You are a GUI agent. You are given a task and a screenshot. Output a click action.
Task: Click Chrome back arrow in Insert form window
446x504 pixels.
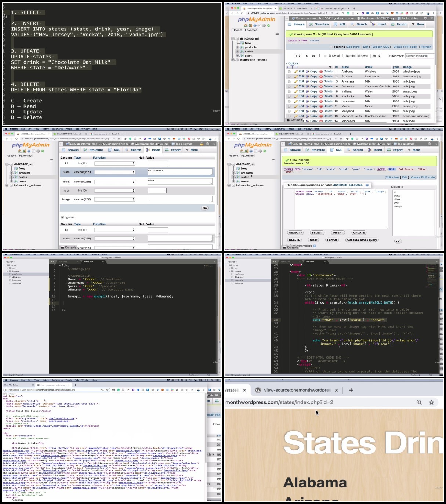tap(6, 139)
